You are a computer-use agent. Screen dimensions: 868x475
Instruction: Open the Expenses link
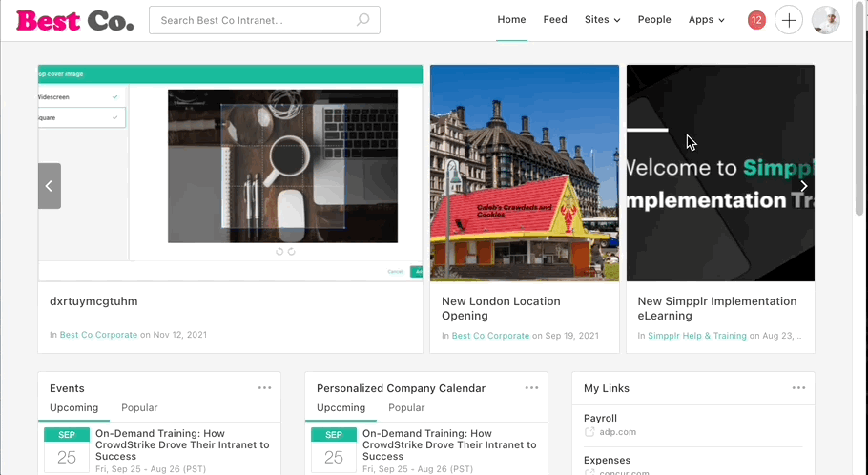(x=607, y=461)
